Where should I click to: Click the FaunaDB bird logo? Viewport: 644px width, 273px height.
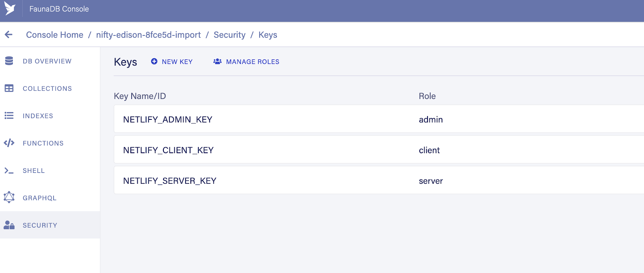[x=10, y=8]
